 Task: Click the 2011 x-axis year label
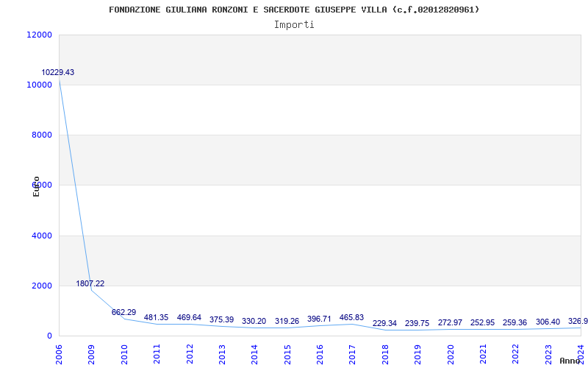point(157,355)
